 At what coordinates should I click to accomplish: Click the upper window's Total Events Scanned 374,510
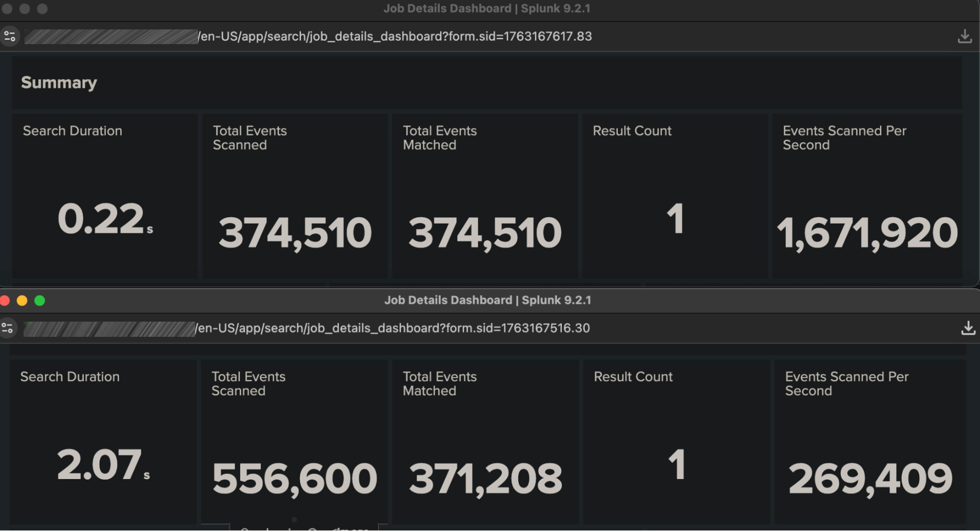pyautogui.click(x=295, y=233)
